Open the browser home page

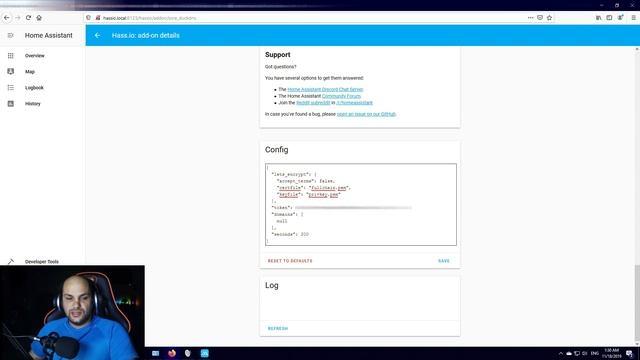[39, 18]
